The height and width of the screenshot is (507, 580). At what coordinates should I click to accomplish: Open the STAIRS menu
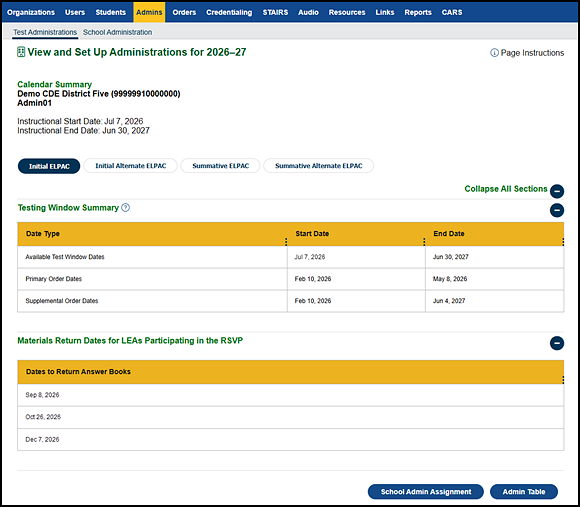[275, 12]
